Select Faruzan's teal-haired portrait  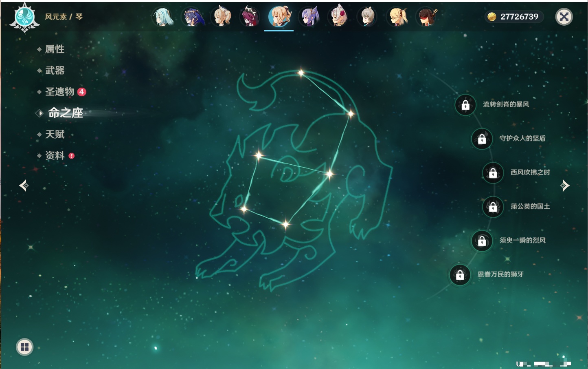click(162, 17)
